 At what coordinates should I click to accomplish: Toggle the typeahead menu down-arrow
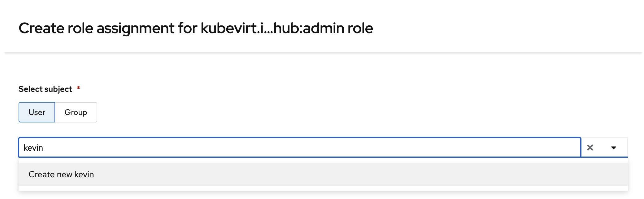[613, 148]
